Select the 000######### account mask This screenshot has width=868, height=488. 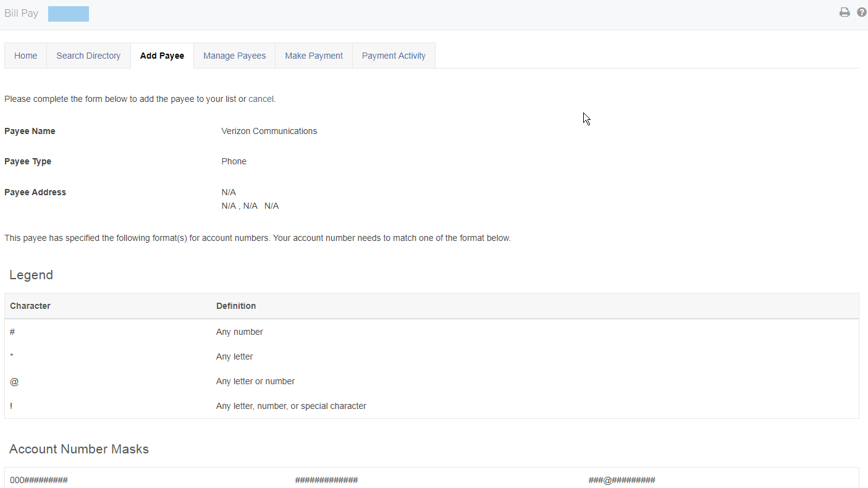[x=39, y=480]
